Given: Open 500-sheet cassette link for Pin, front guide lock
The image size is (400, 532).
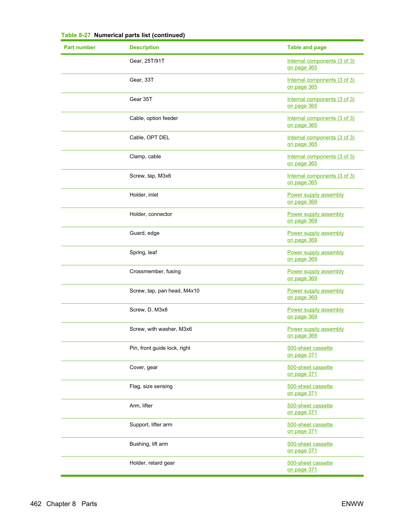Looking at the screenshot, I should pyautogui.click(x=310, y=352).
